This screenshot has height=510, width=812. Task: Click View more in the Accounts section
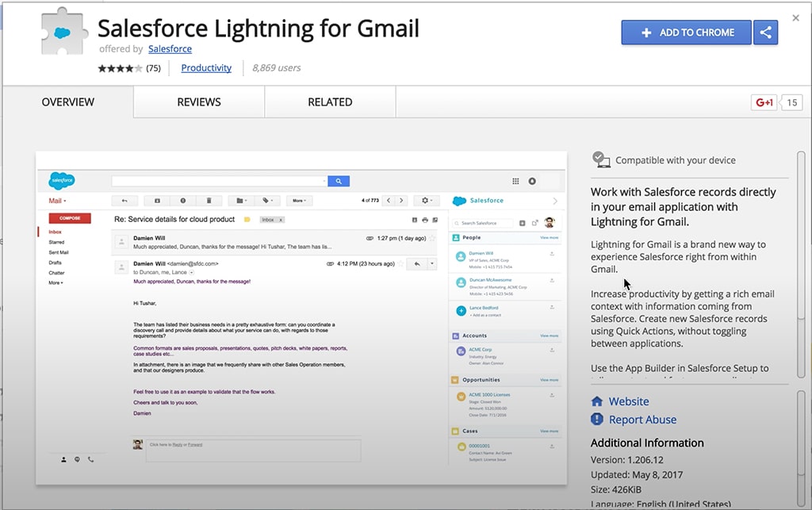click(549, 336)
